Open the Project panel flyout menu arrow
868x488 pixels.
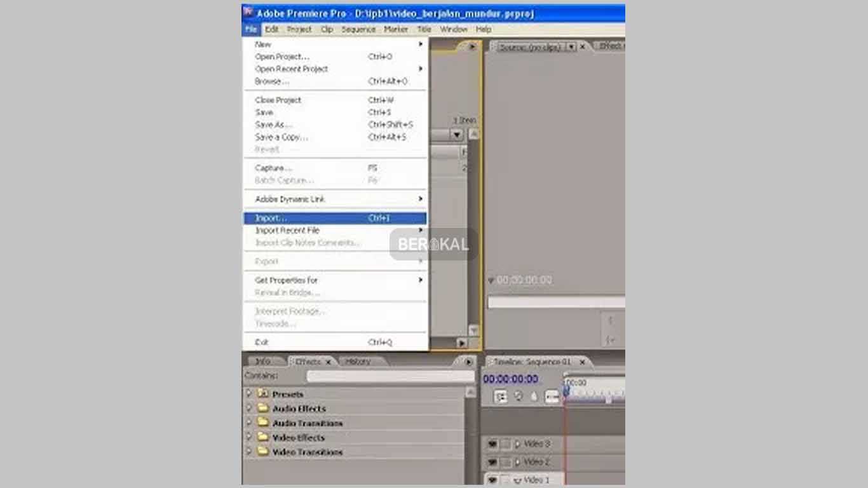pyautogui.click(x=472, y=46)
